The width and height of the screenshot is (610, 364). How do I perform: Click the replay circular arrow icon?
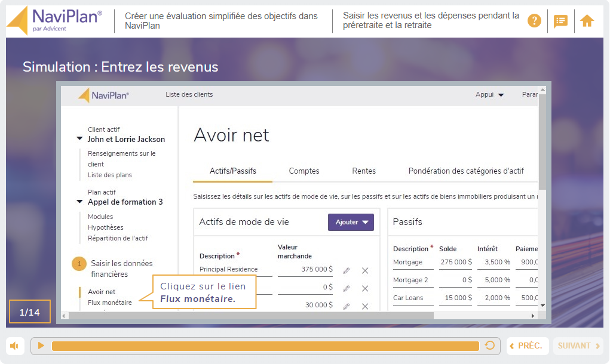click(x=490, y=346)
